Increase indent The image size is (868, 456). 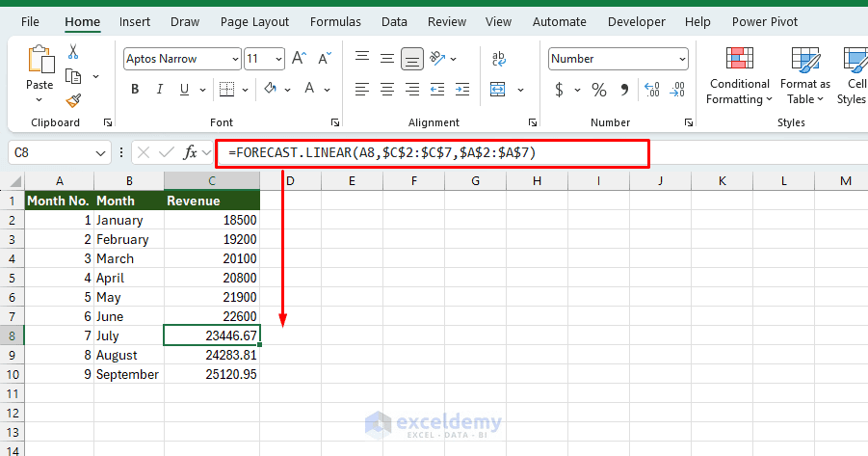[462, 90]
